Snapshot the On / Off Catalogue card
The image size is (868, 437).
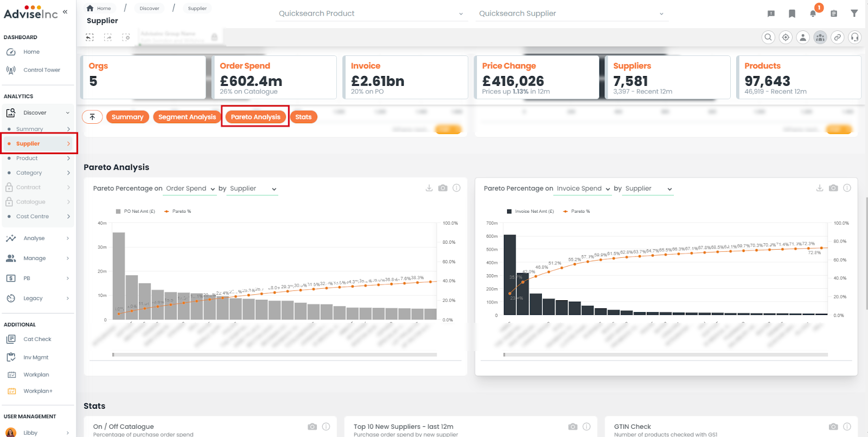(312, 427)
